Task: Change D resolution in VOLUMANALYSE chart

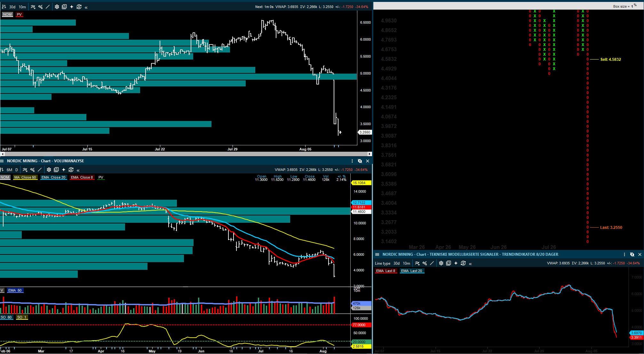Action: click(x=17, y=170)
